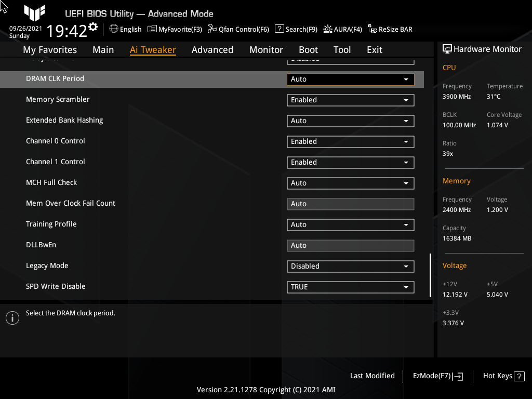Open the Search panel via Search(F9)

click(296, 30)
